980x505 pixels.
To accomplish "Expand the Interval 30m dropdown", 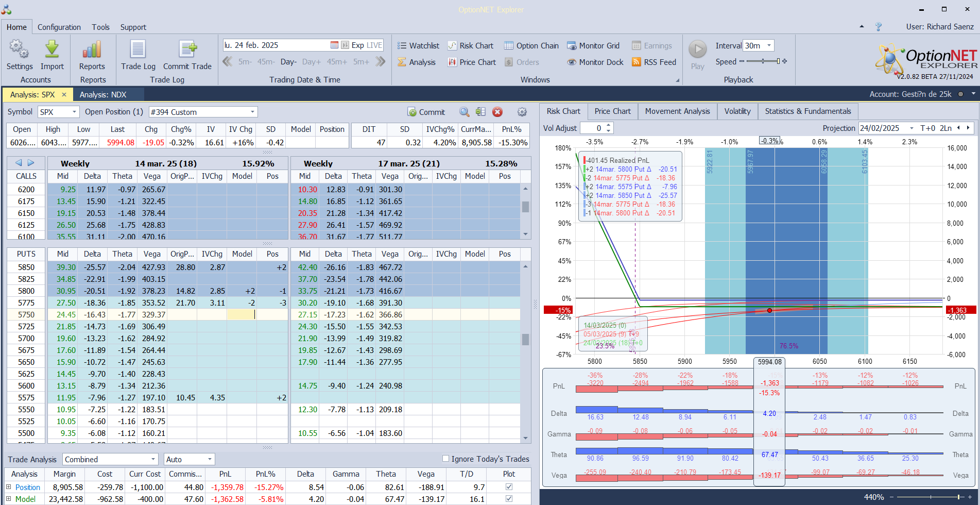I will pyautogui.click(x=769, y=45).
